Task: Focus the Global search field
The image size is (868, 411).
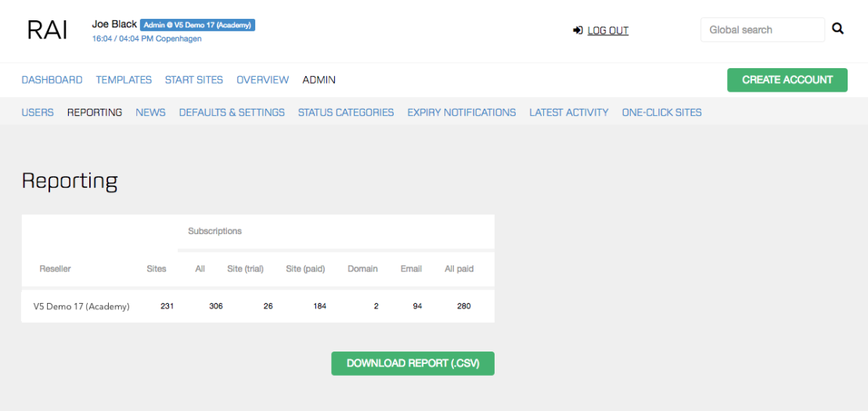Action: point(763,30)
